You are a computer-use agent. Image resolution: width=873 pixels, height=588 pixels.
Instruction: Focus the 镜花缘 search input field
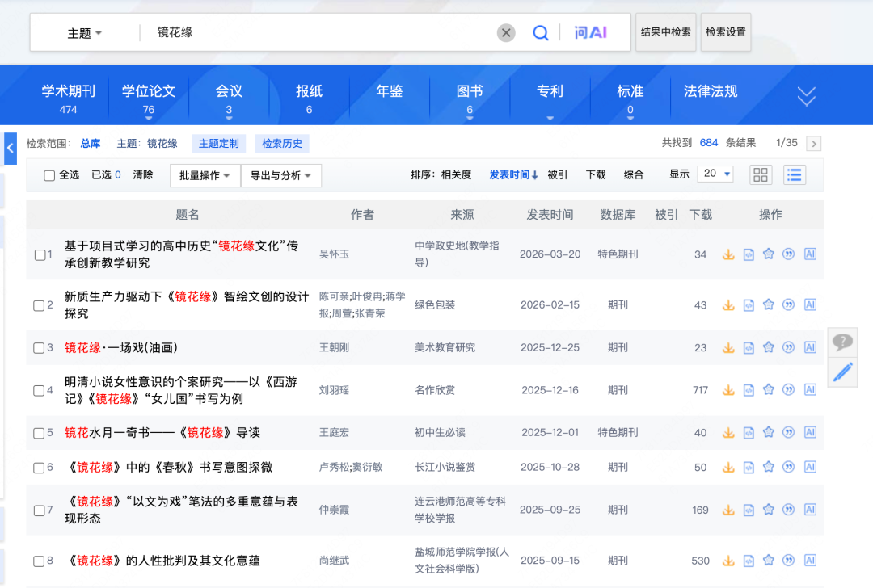(318, 33)
